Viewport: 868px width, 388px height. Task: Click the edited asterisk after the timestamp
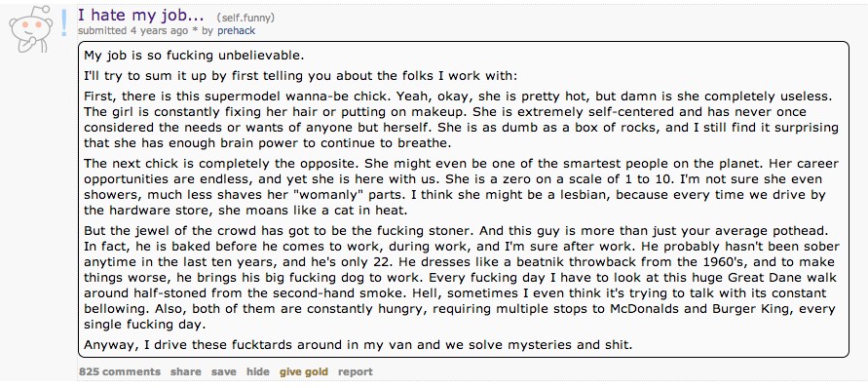[x=195, y=30]
